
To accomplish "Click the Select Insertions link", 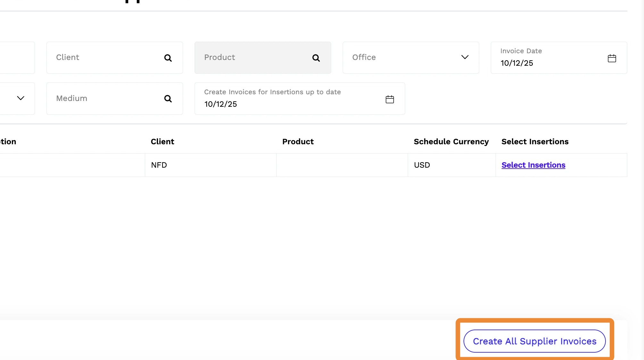I will coord(533,165).
